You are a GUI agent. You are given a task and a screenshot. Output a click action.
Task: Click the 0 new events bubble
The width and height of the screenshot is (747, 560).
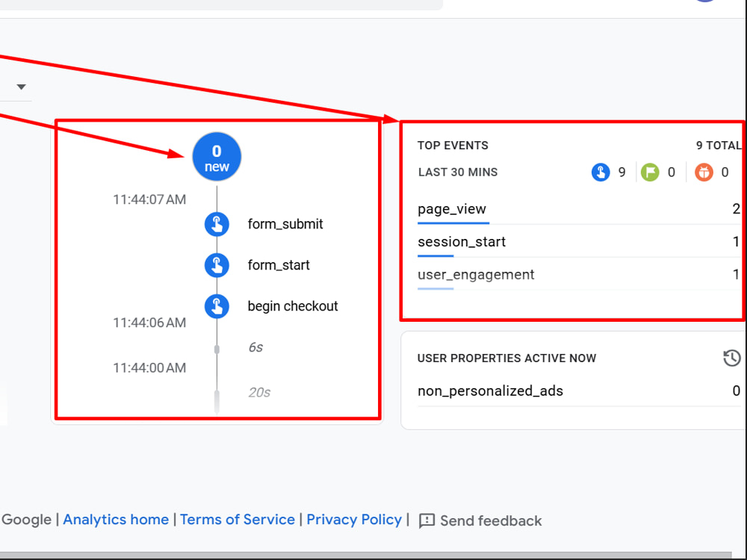coord(217,157)
